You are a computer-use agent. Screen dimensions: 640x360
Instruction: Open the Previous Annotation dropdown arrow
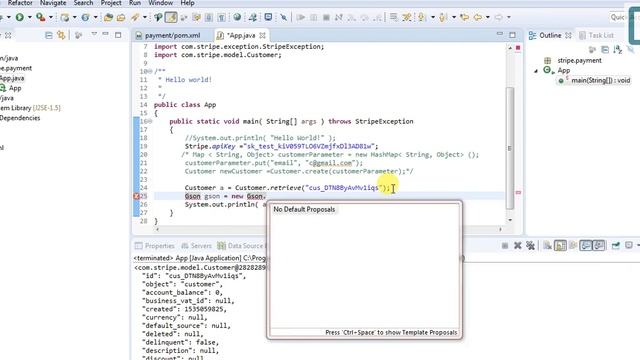(x=453, y=17)
